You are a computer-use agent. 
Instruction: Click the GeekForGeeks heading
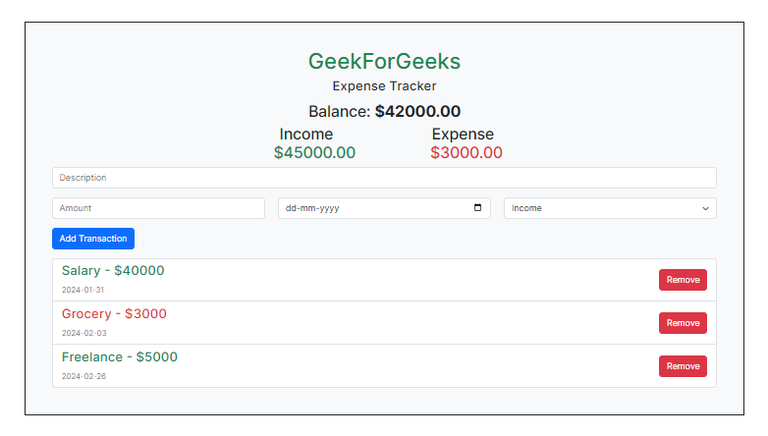(384, 61)
